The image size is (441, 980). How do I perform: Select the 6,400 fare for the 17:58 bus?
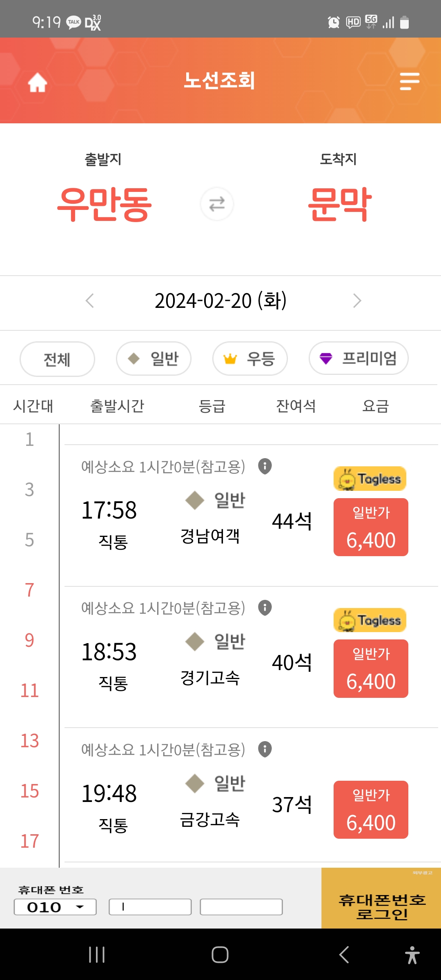tap(371, 527)
